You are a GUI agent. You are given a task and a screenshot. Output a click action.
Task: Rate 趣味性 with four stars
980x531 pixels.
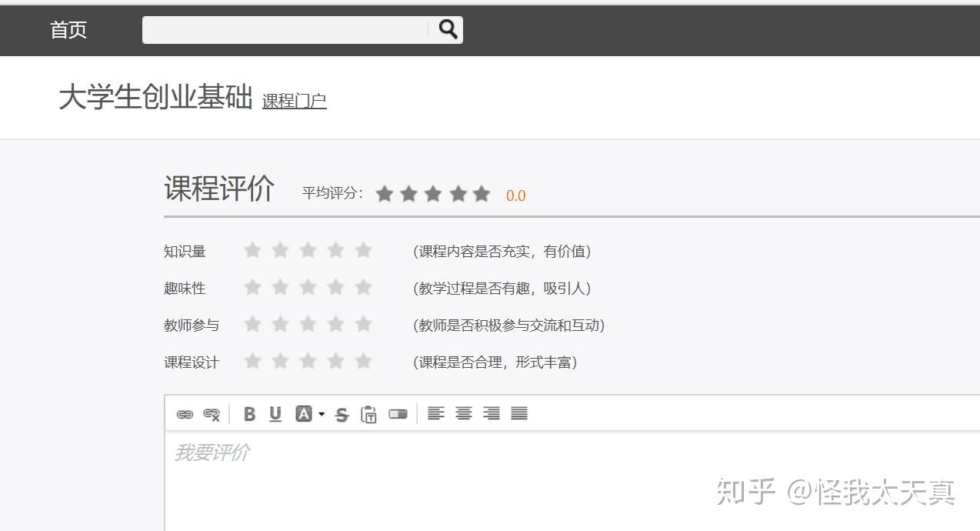pos(336,287)
